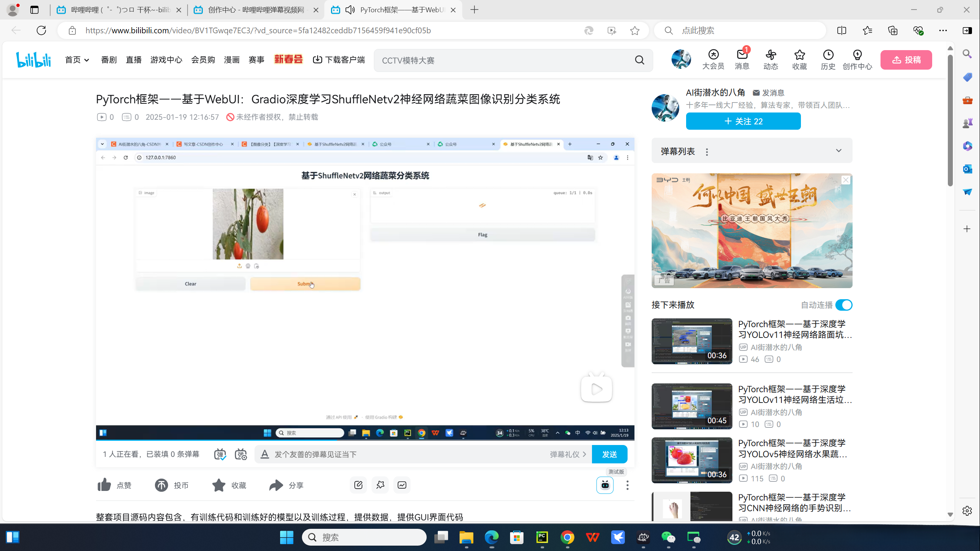Open the 创作中心 lightbulb icon
The height and width of the screenshot is (551, 980).
(857, 55)
